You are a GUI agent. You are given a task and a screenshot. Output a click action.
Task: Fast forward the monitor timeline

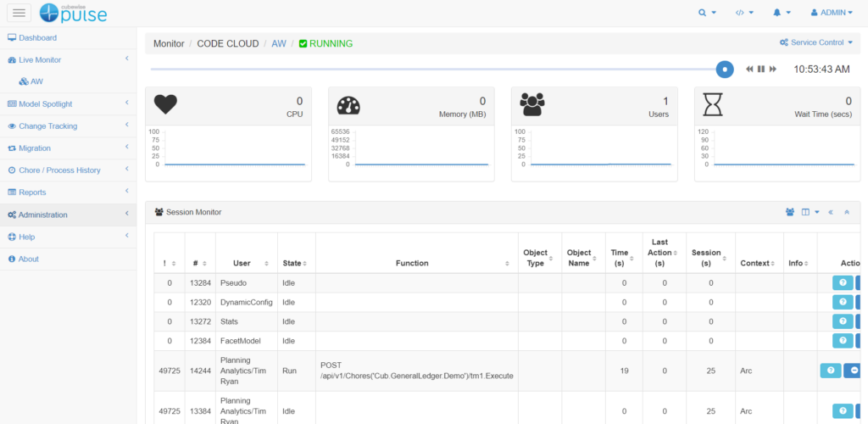[772, 69]
